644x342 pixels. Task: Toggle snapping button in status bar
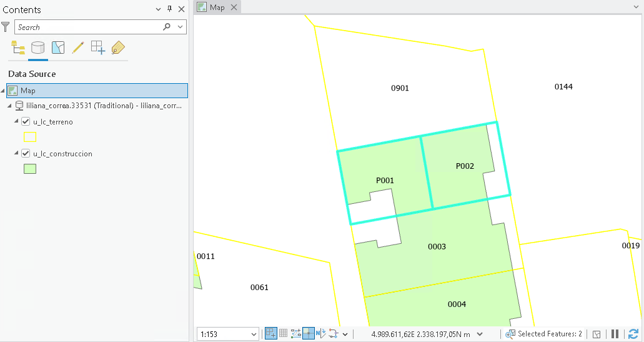(271, 333)
